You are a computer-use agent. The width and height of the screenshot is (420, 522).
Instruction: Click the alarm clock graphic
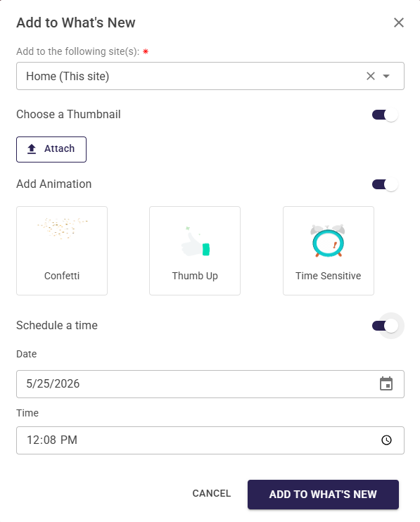point(328,241)
